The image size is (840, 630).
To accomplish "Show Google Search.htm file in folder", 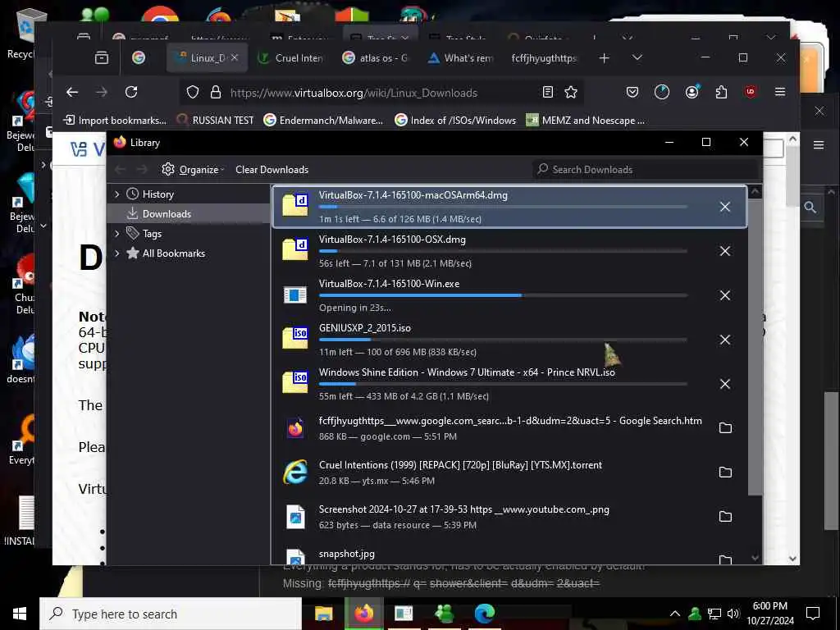I will pos(725,428).
